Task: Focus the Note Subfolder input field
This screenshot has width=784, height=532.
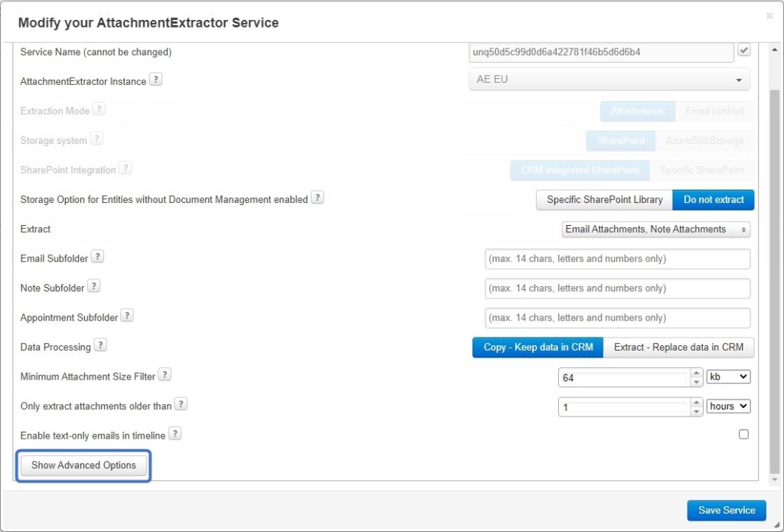Action: pos(618,289)
